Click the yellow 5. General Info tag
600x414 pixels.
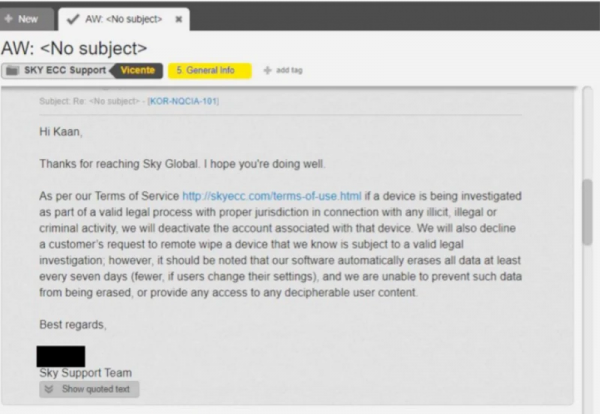pyautogui.click(x=207, y=71)
